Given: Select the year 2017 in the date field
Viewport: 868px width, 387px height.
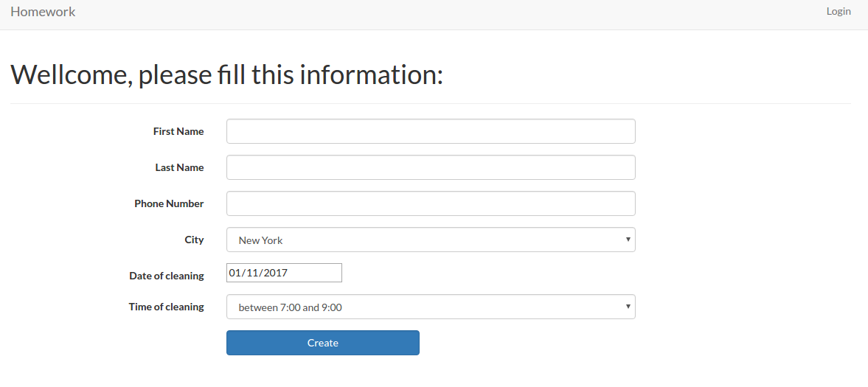Looking at the screenshot, I should pos(275,273).
